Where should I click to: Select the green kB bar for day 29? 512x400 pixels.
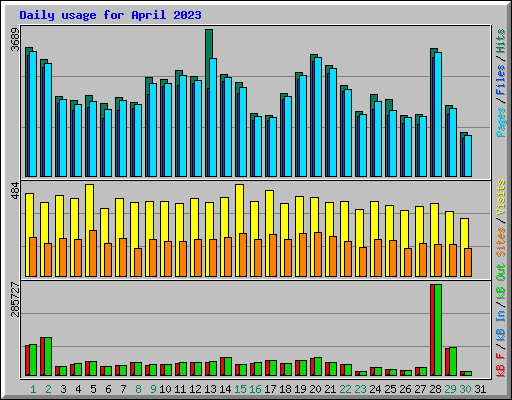pyautogui.click(x=453, y=361)
